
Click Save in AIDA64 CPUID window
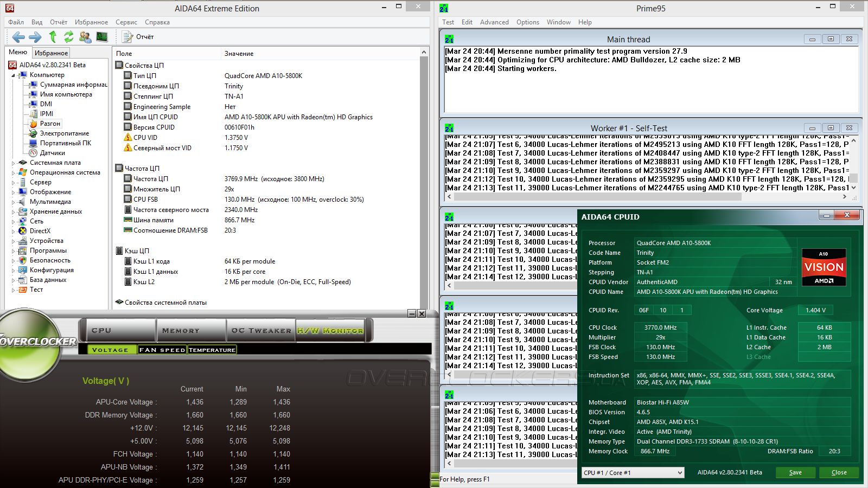point(795,473)
